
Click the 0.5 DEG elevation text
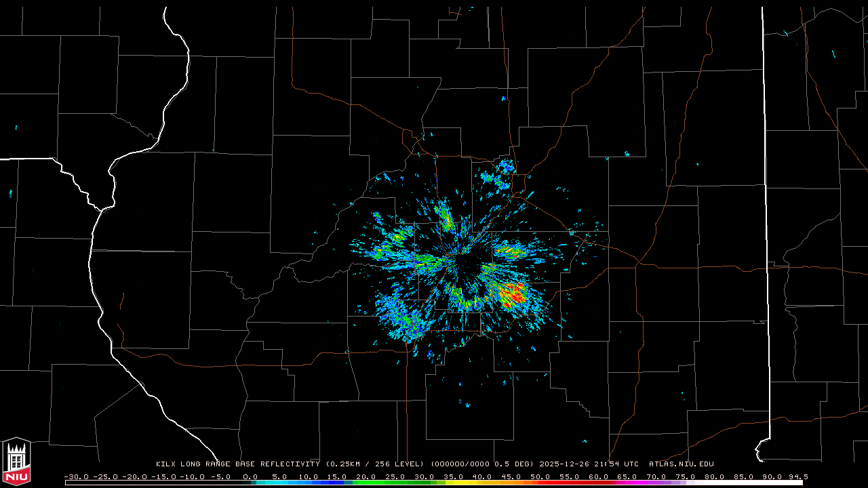pyautogui.click(x=512, y=464)
